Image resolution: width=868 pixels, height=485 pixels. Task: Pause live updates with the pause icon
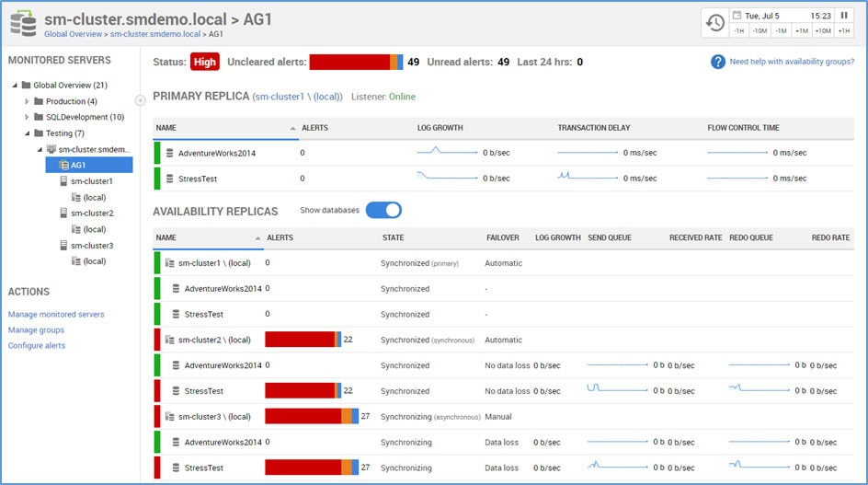pos(844,16)
